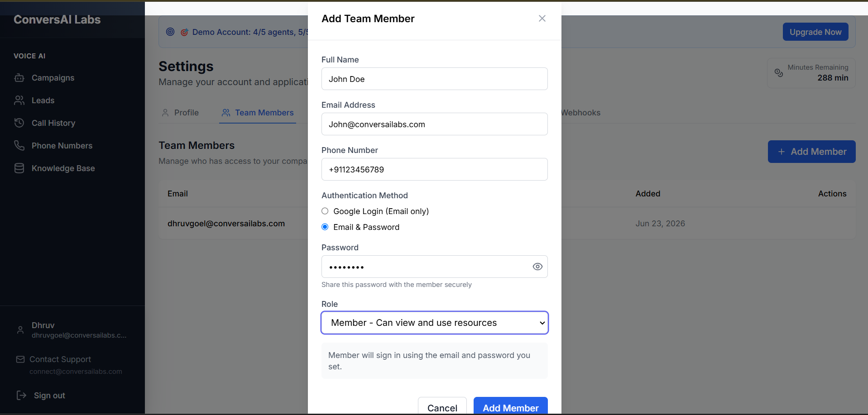The image size is (868, 415).
Task: Click the Email column header
Action: point(177,194)
